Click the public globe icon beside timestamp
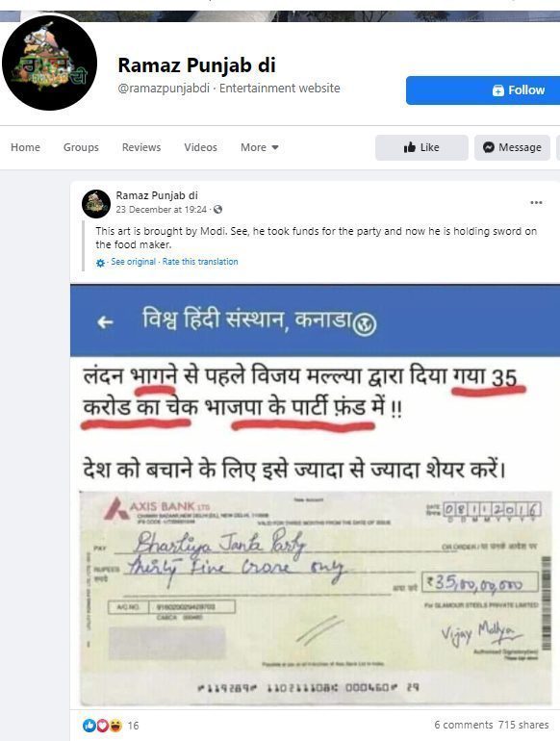The image size is (560, 741). [217, 210]
